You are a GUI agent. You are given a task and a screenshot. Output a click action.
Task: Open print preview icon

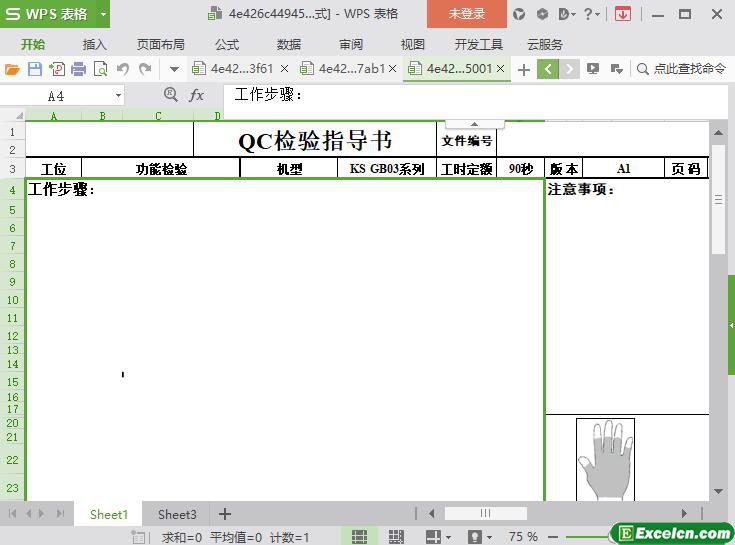pos(100,69)
